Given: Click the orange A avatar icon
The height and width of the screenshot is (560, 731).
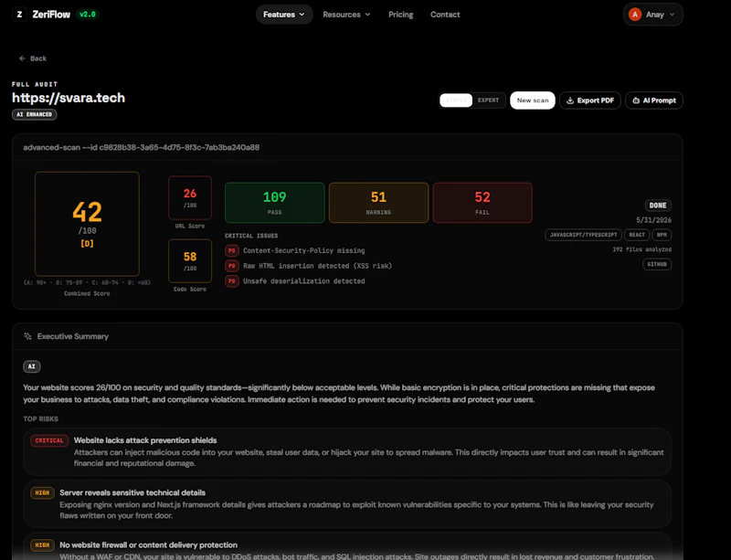Looking at the screenshot, I should tap(635, 15).
